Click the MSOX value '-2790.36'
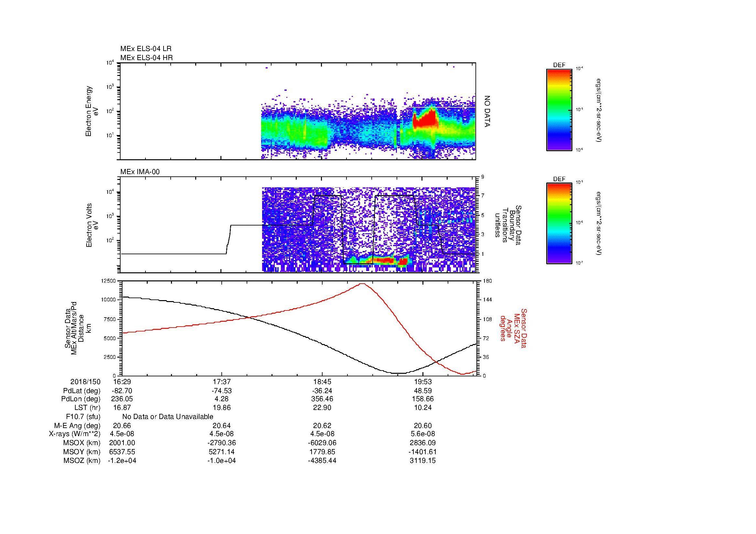756x534 pixels. coord(222,443)
